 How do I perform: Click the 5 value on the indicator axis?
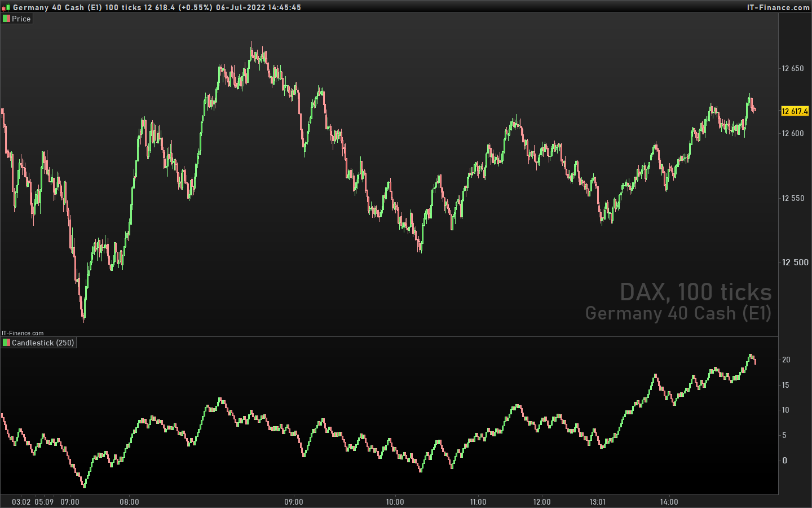click(784, 435)
